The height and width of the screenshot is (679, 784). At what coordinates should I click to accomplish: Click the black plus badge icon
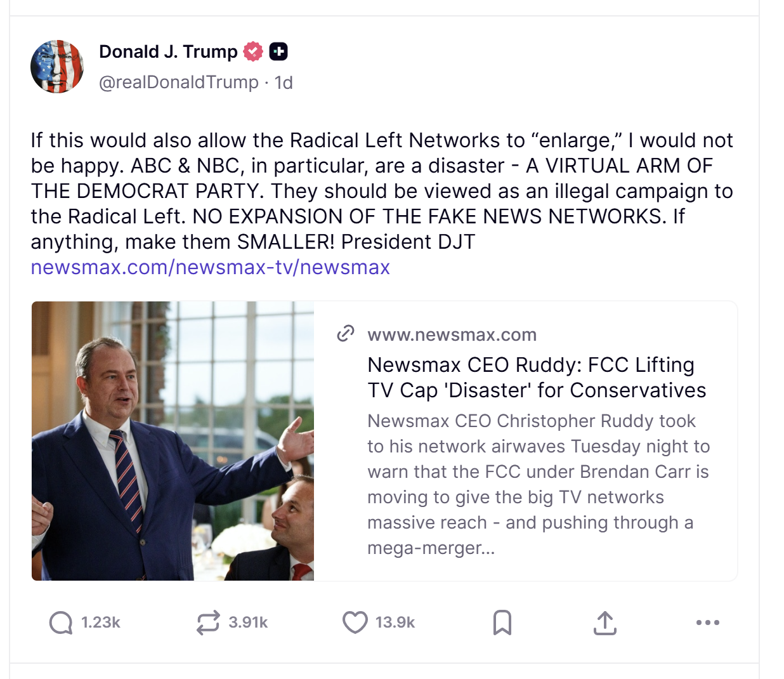(278, 51)
